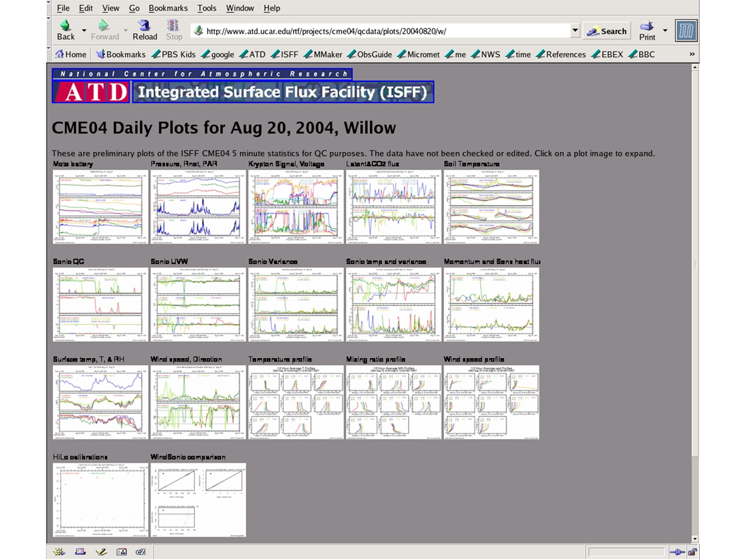Image resolution: width=747 pixels, height=560 pixels.
Task: Open the ISFF bookmark
Action: 285,54
